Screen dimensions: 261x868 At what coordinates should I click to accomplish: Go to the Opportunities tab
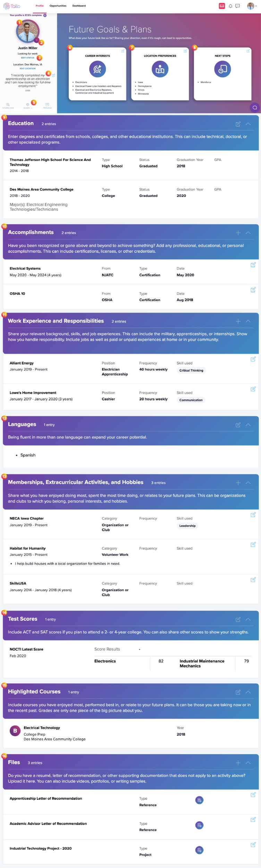(x=58, y=6)
